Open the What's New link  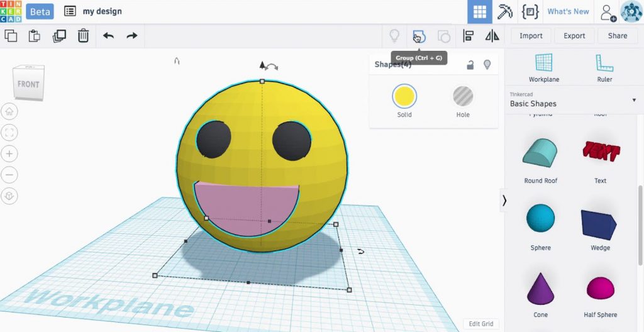tap(568, 12)
